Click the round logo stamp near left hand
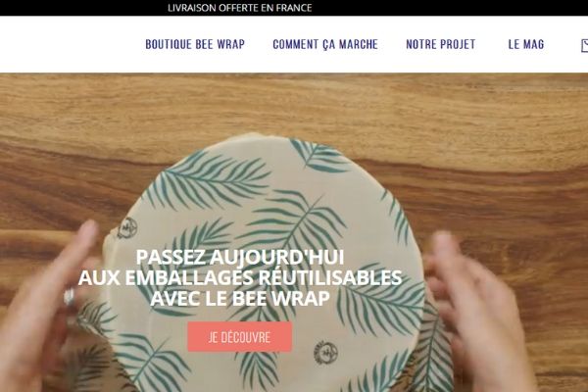The width and height of the screenshot is (588, 392). (127, 227)
